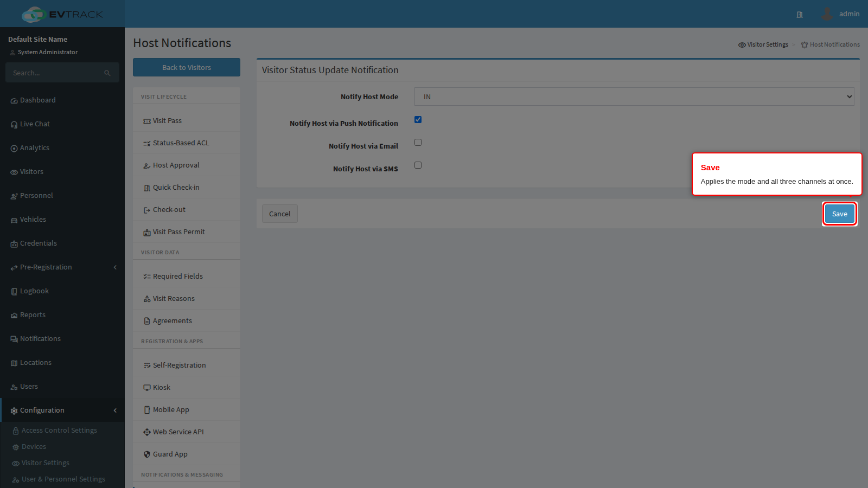
Task: Collapse the Configuration menu chevron
Action: tap(115, 410)
